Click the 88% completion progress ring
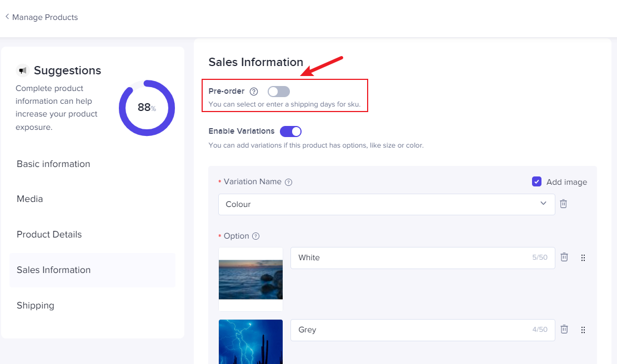Screen dimensions: 617x364 tap(146, 108)
